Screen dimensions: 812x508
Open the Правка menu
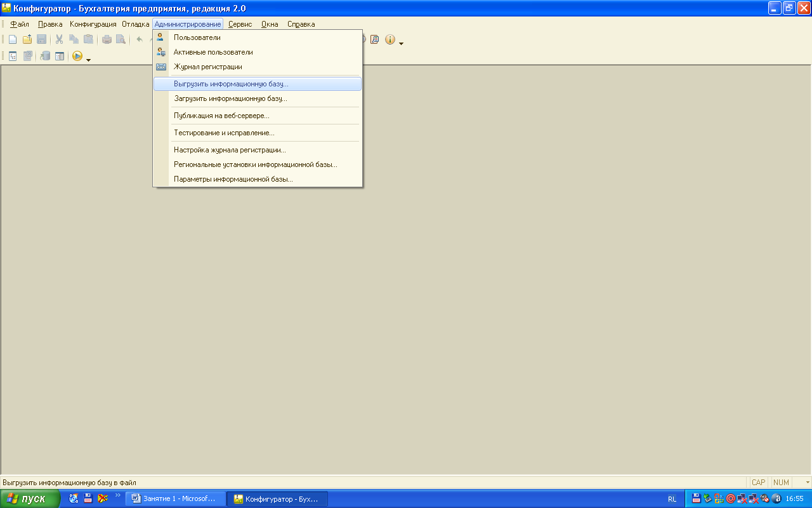tap(50, 24)
